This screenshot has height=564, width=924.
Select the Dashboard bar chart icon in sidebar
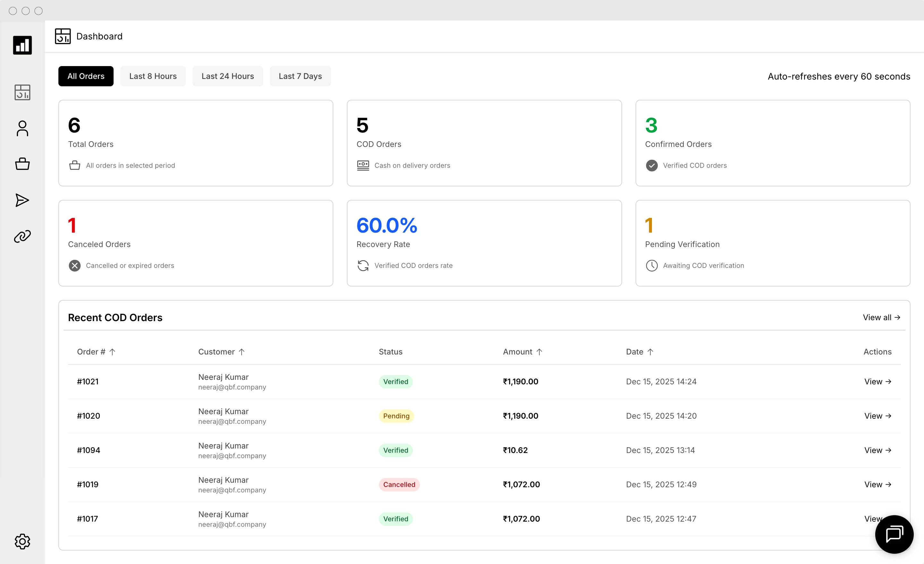coord(22,45)
